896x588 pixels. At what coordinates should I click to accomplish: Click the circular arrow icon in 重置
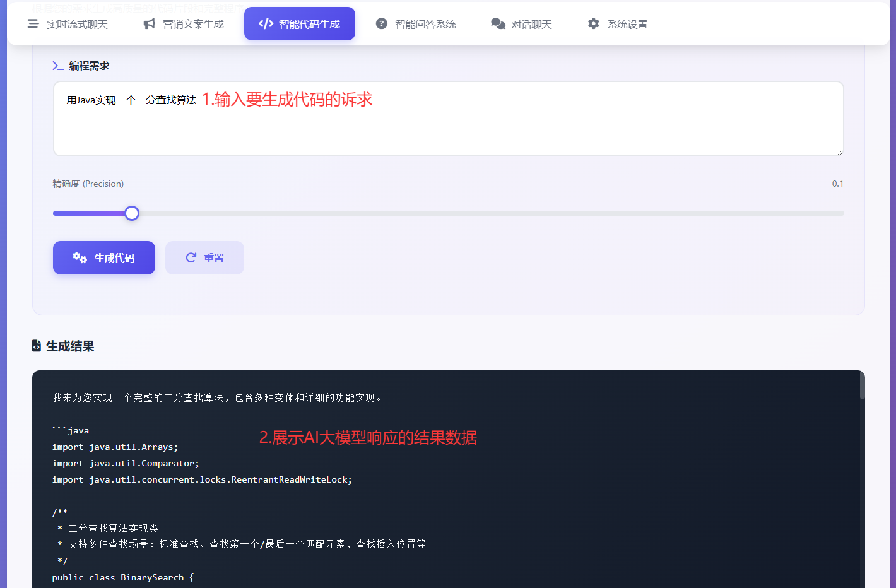(191, 257)
